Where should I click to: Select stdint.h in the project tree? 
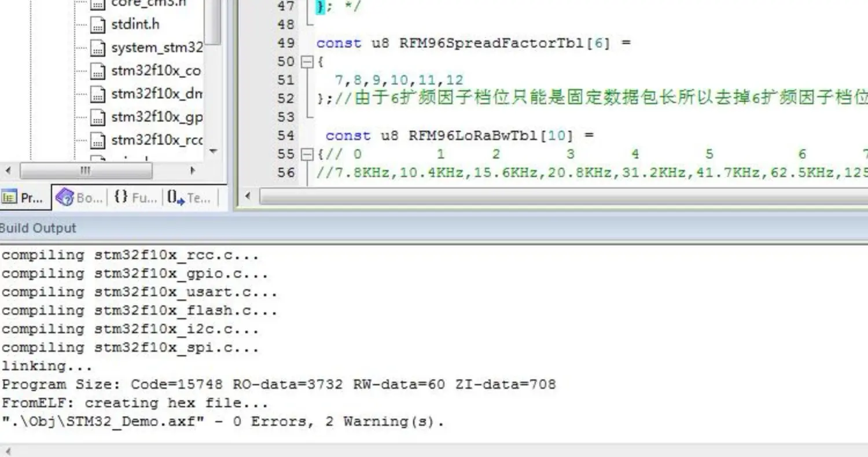[x=135, y=24]
